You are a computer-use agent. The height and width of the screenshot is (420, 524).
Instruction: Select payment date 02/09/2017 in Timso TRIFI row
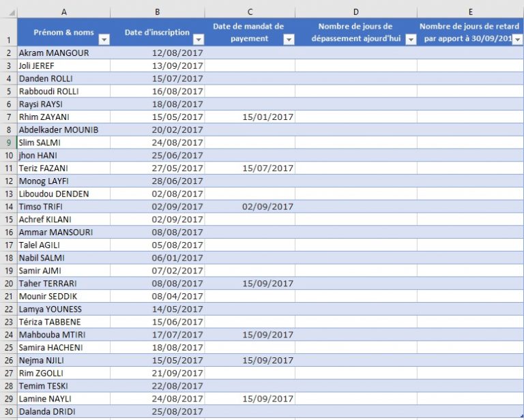(250, 207)
